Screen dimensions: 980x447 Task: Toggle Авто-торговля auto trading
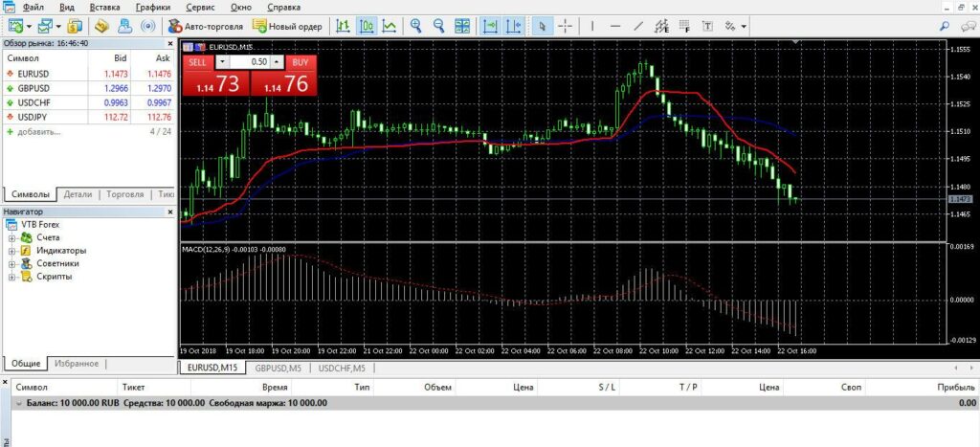coord(205,26)
